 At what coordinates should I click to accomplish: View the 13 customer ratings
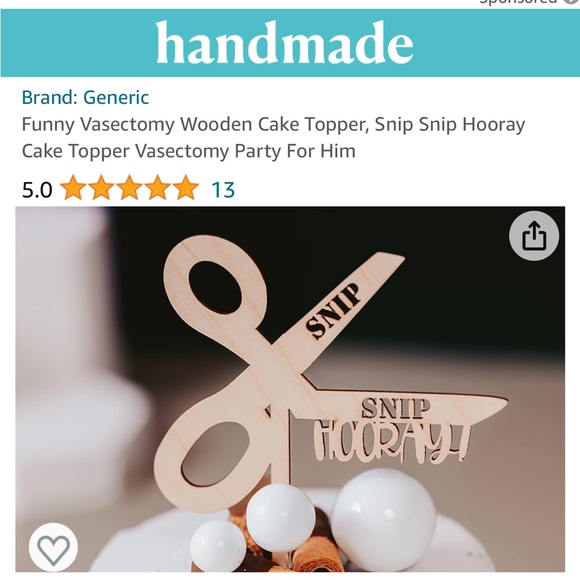223,189
